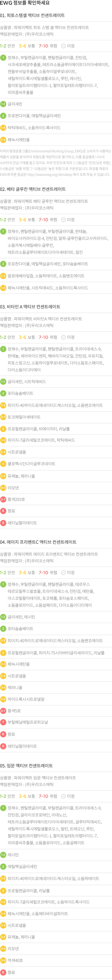The width and height of the screenshot is (112, 980).
Task: Click the 4 badge beside 클로헥시딘다이글루코네이트
Action: (x=3, y=464)
